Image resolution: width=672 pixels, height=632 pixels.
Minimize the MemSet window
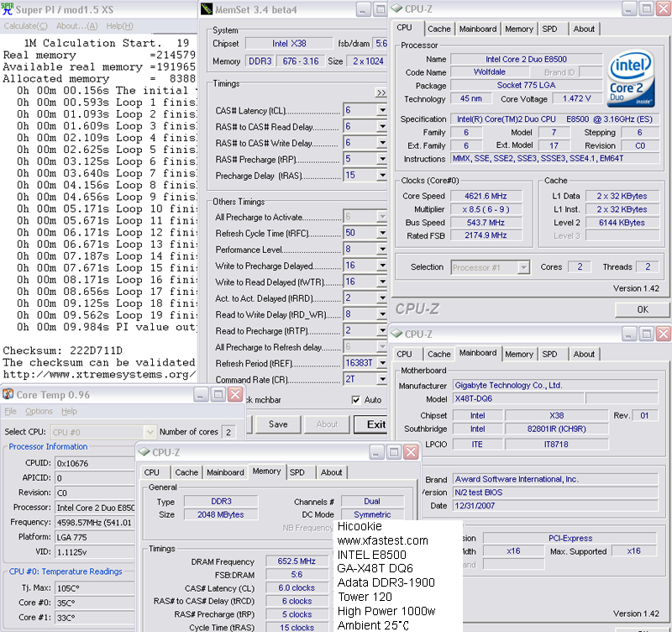point(363,9)
